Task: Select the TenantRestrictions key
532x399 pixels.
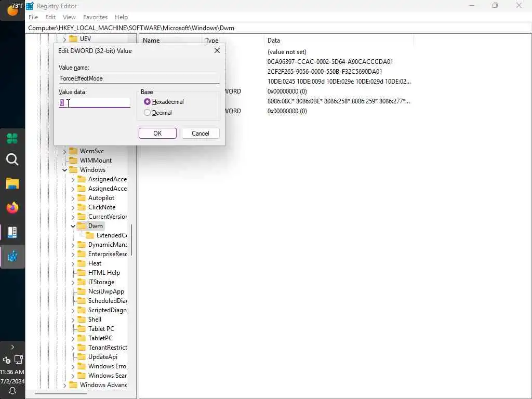Action: (107, 348)
